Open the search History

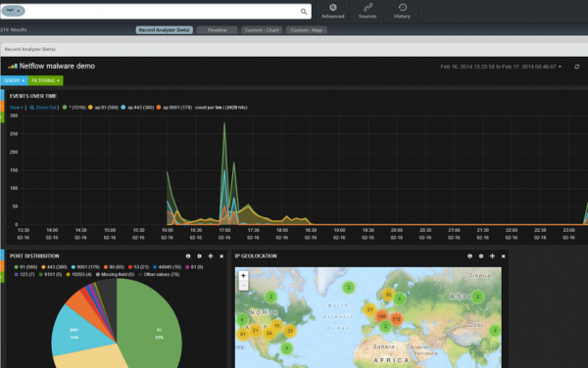coord(402,11)
